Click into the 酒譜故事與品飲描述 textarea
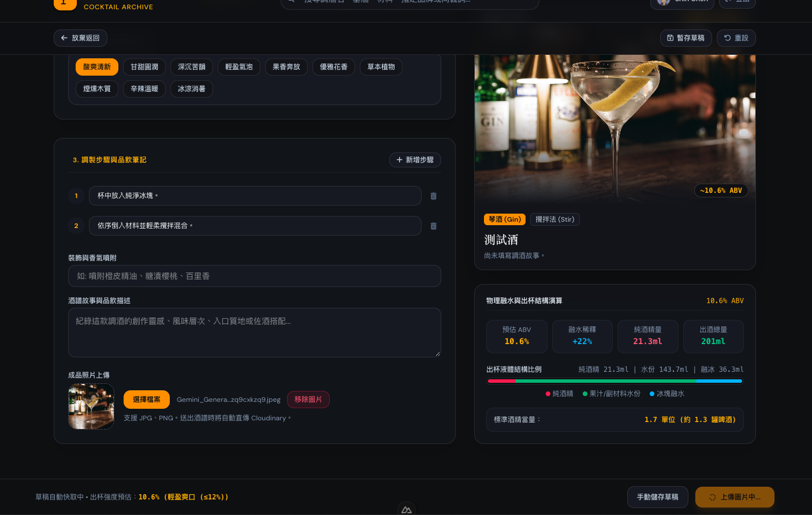Screen dimensions: 812x515 pos(255,333)
